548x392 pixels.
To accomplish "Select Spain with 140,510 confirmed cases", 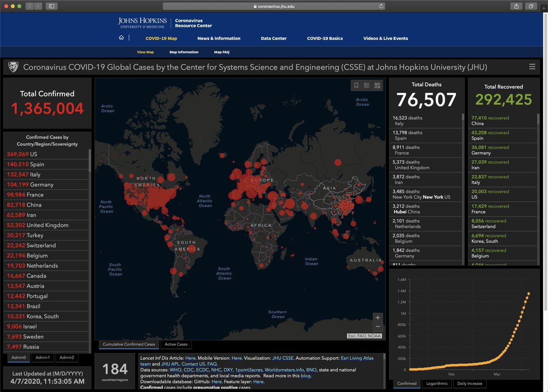I will [46, 164].
